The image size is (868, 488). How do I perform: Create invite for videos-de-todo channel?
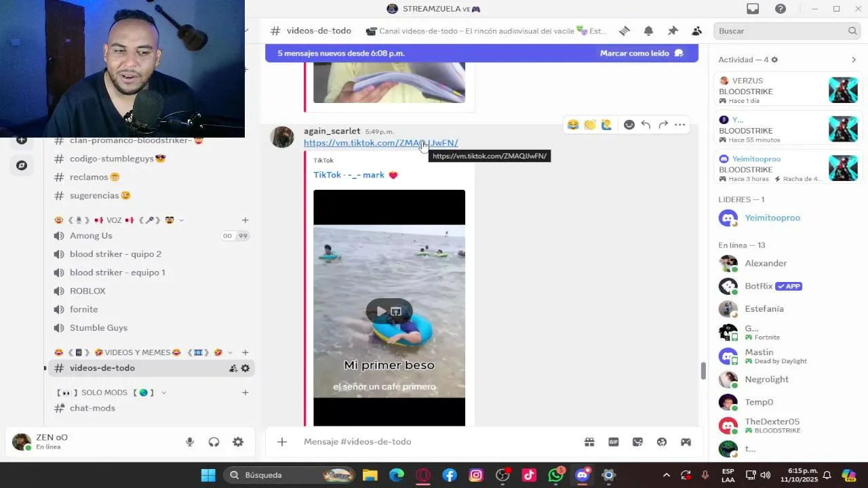pos(233,368)
